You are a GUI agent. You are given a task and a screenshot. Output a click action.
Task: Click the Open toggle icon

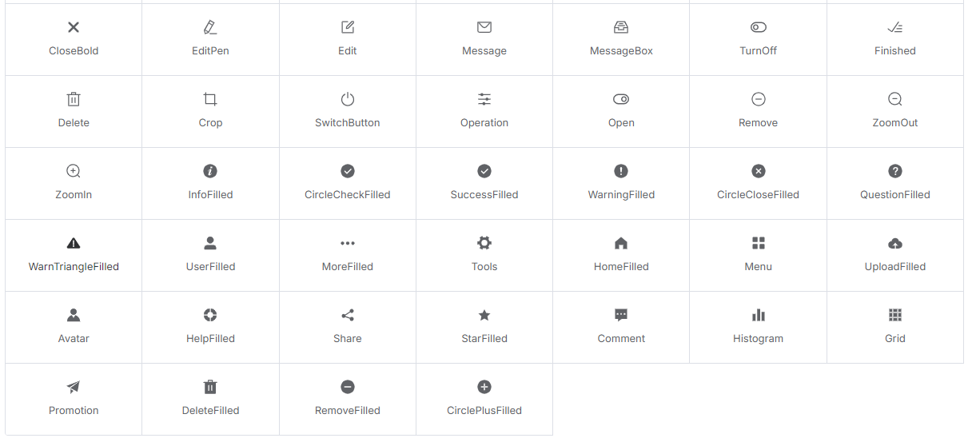click(x=621, y=99)
